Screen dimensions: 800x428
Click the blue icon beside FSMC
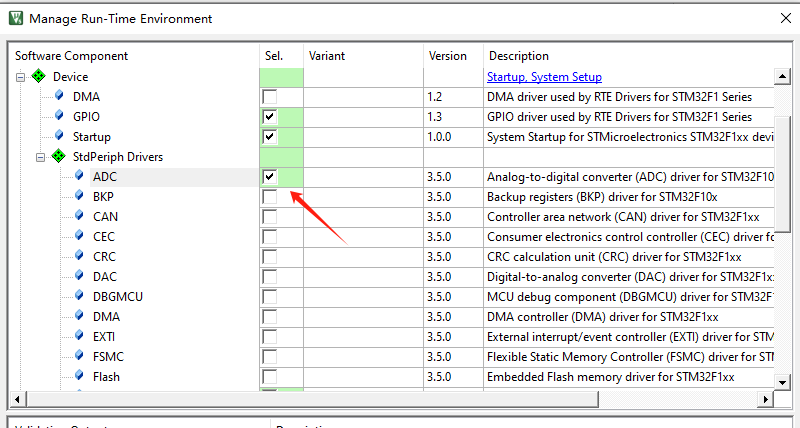coord(79,355)
